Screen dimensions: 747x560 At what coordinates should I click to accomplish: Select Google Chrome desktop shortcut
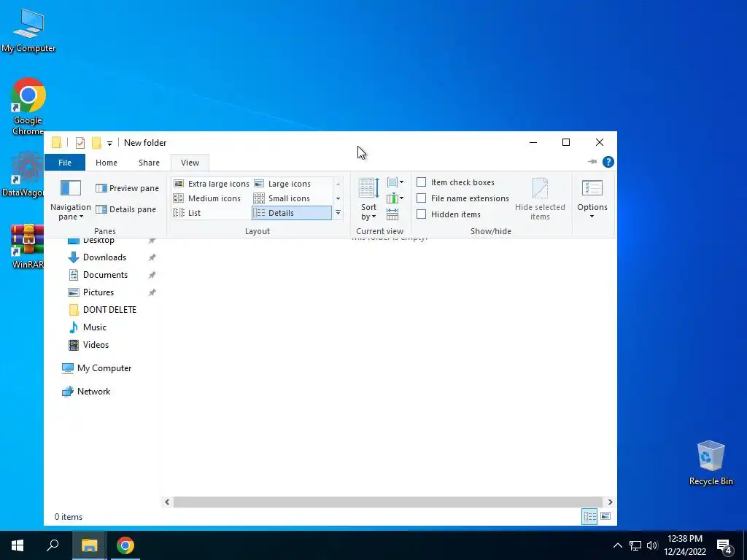coord(28,106)
